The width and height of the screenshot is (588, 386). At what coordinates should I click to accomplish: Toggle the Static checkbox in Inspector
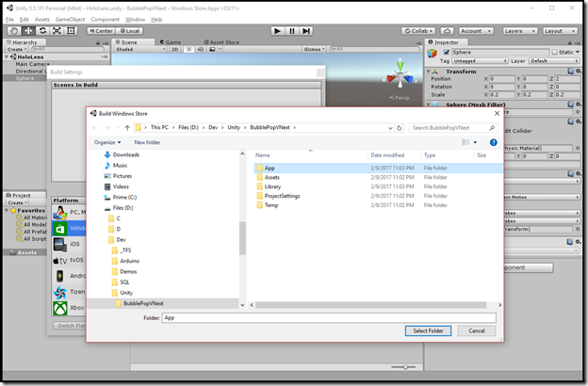tap(555, 52)
